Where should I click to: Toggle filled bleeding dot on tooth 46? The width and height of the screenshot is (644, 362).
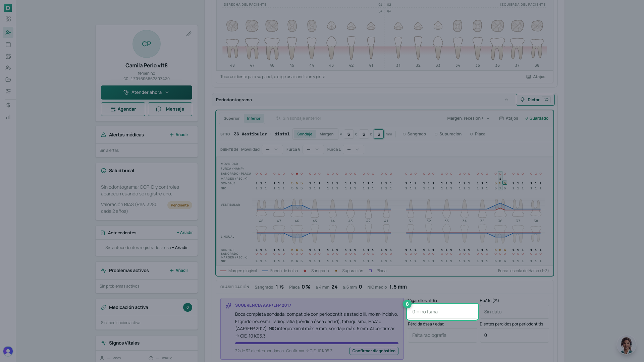297,174
